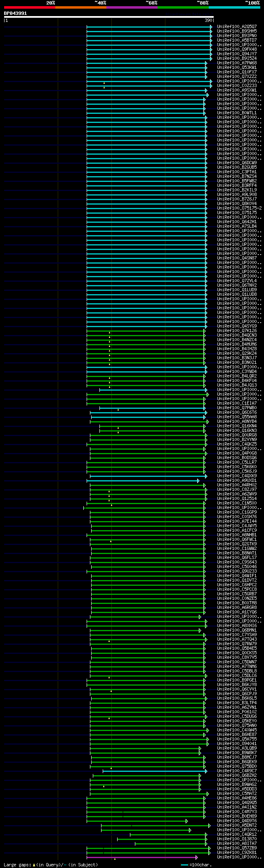Select the UniRef100_B7NZS4 label

[x=237, y=176]
